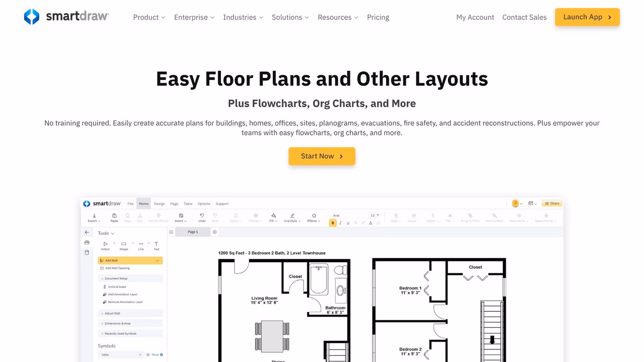Screen dimensions: 644x362
Task: Click the Arial font name field
Action: tap(350, 215)
